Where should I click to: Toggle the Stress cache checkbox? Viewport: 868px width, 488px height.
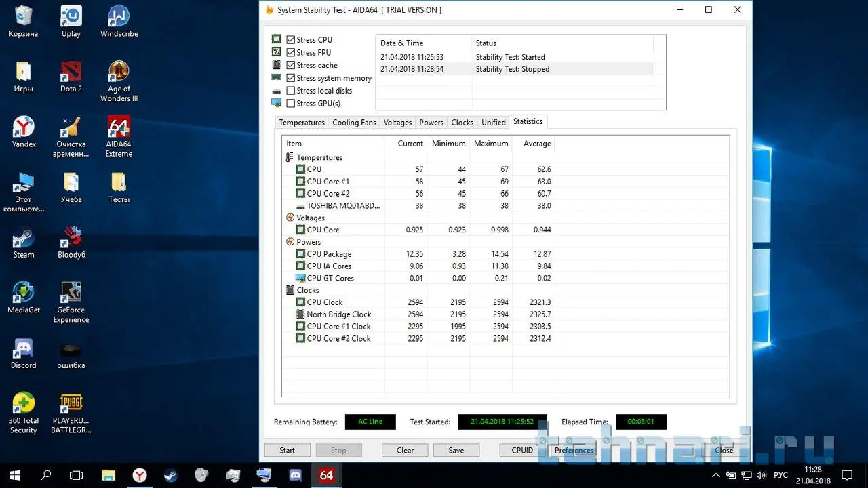pos(291,66)
